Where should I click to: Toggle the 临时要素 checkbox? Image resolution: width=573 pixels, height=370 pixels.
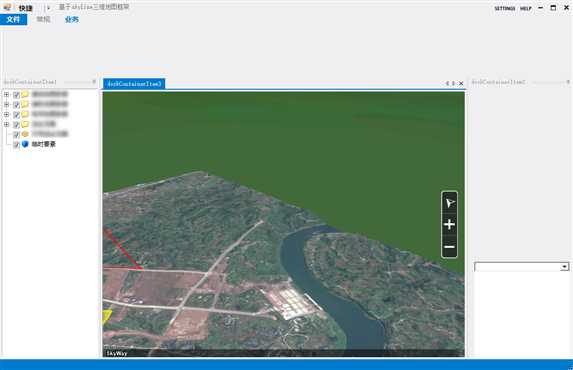(16, 144)
